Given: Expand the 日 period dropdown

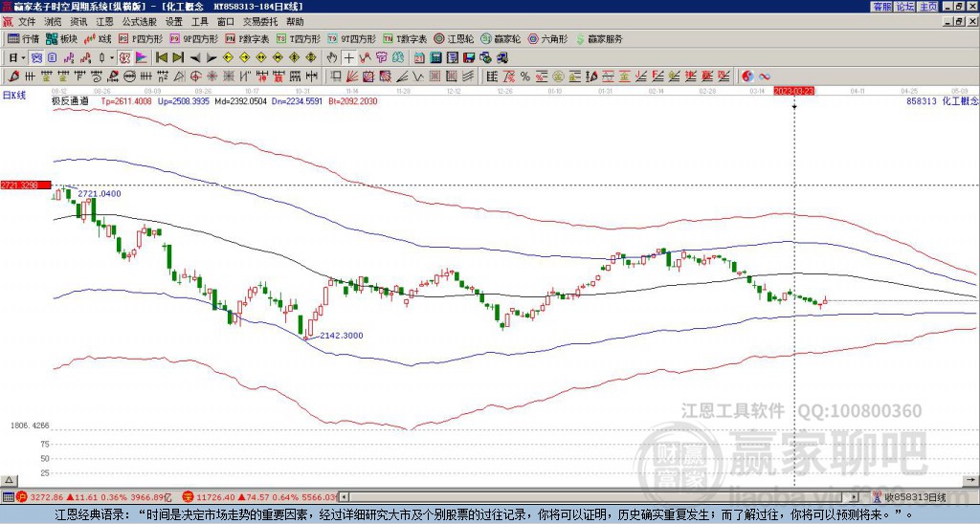Looking at the screenshot, I should click(x=23, y=58).
